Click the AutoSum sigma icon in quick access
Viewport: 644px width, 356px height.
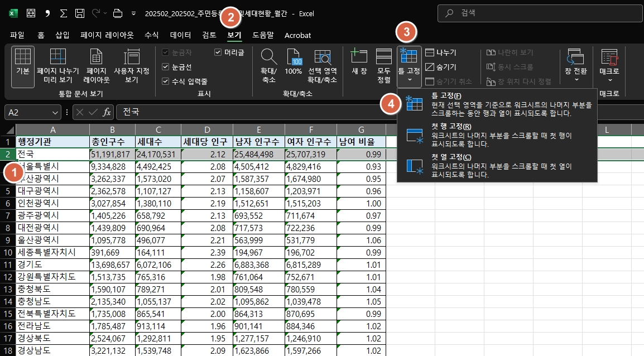point(63,13)
